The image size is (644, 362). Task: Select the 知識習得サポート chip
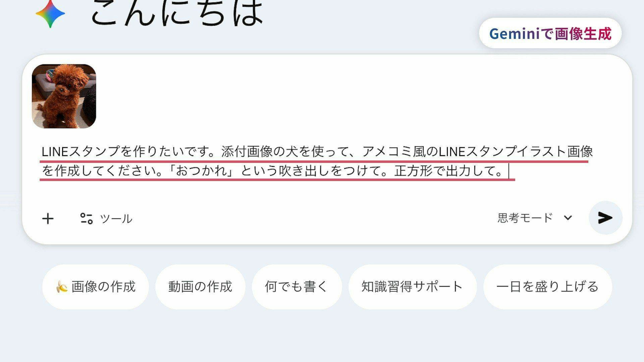point(413,287)
